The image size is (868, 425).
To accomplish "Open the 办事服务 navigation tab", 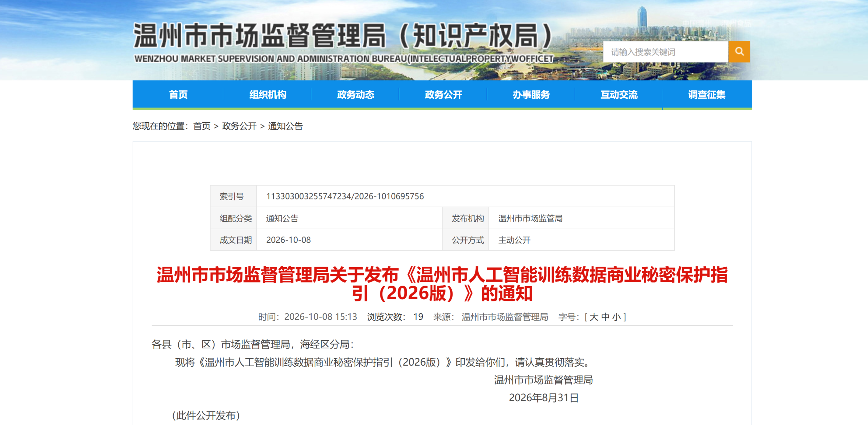I will 531,95.
